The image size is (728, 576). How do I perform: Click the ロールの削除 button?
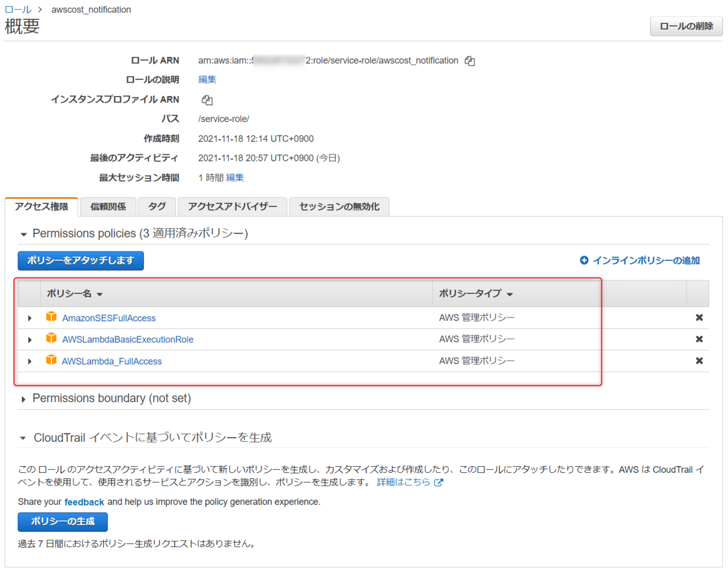[x=686, y=26]
